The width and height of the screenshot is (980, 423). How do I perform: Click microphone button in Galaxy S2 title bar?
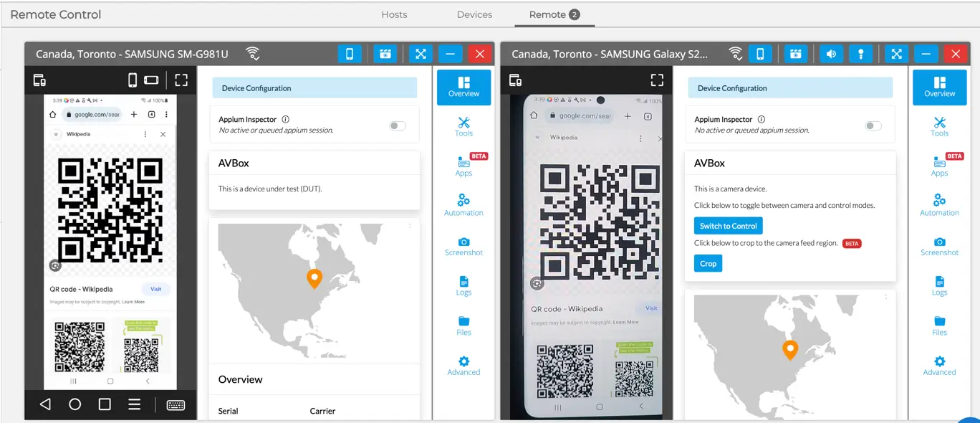pyautogui.click(x=860, y=54)
